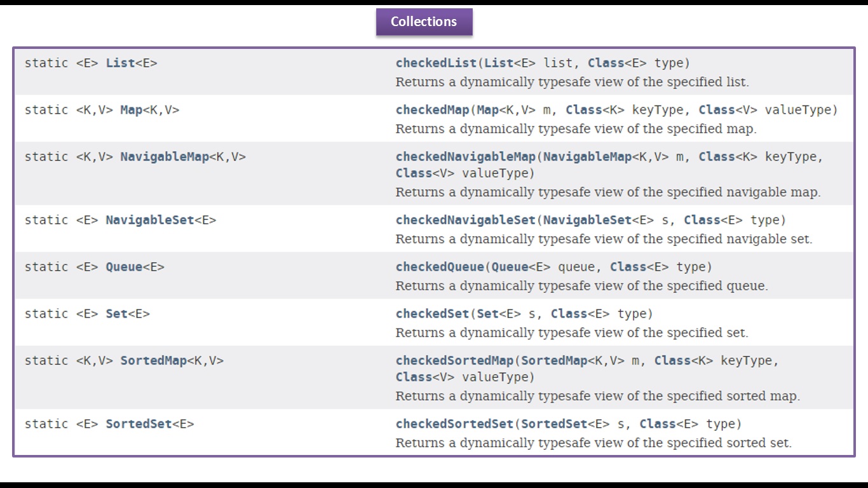This screenshot has width=868, height=488.
Task: Click the SortedSet<E> return type link
Action: click(x=139, y=424)
